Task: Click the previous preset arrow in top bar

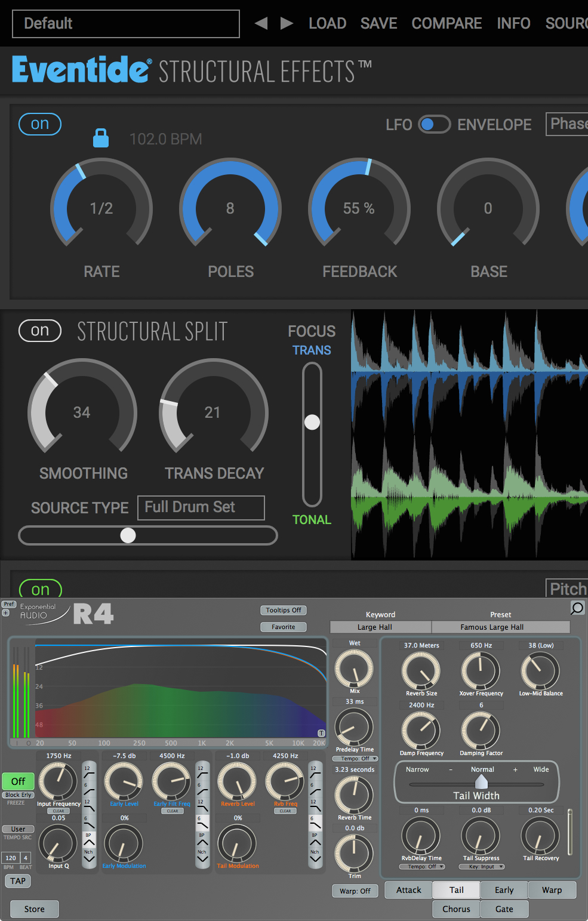Action: 261,23
